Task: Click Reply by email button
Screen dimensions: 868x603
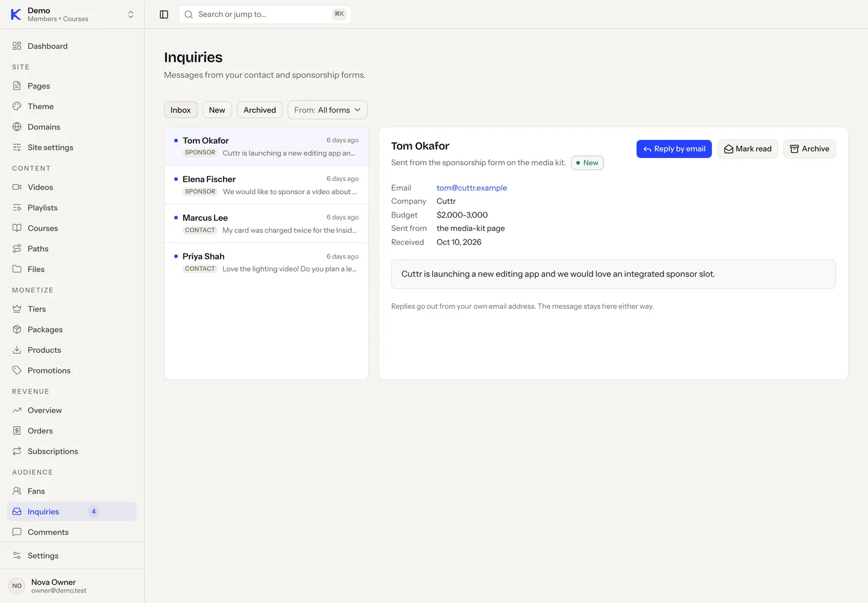Action: (674, 149)
